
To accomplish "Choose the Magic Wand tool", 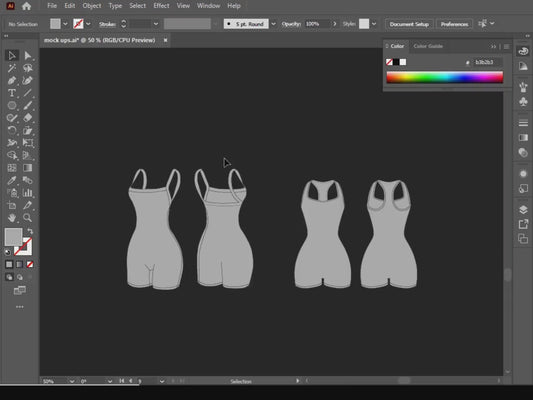I will point(12,68).
